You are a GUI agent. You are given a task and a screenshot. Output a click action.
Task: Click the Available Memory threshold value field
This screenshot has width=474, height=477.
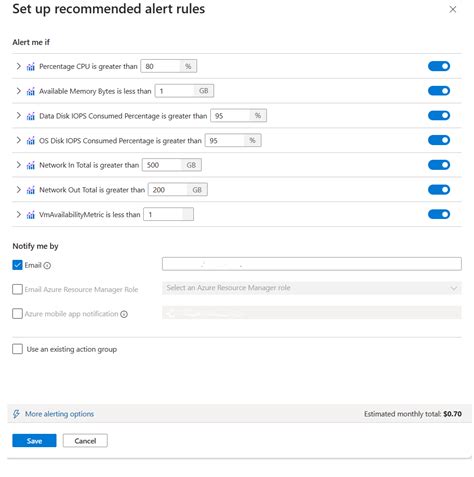175,91
